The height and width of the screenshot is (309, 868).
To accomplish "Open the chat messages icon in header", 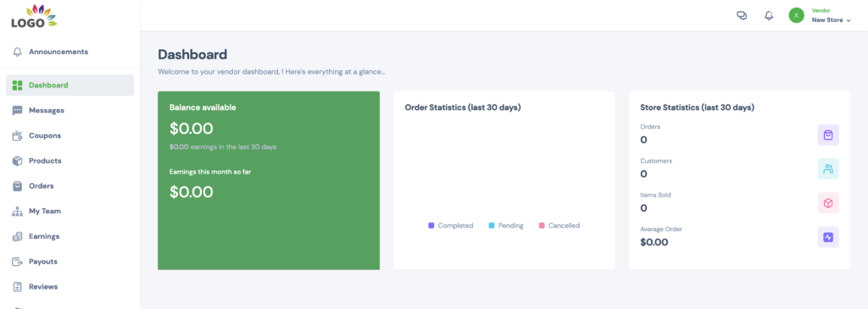I will pos(742,15).
